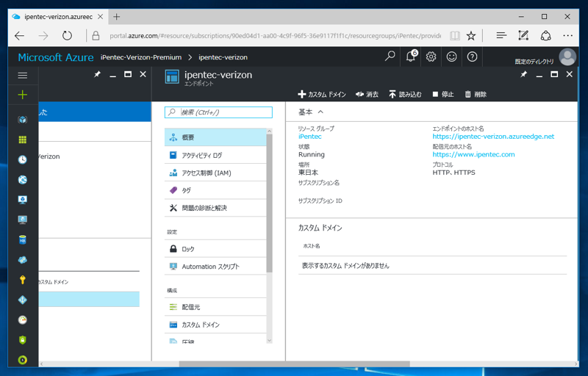Open the Azure portal hamburger menu
This screenshot has height=376, width=588.
click(23, 76)
